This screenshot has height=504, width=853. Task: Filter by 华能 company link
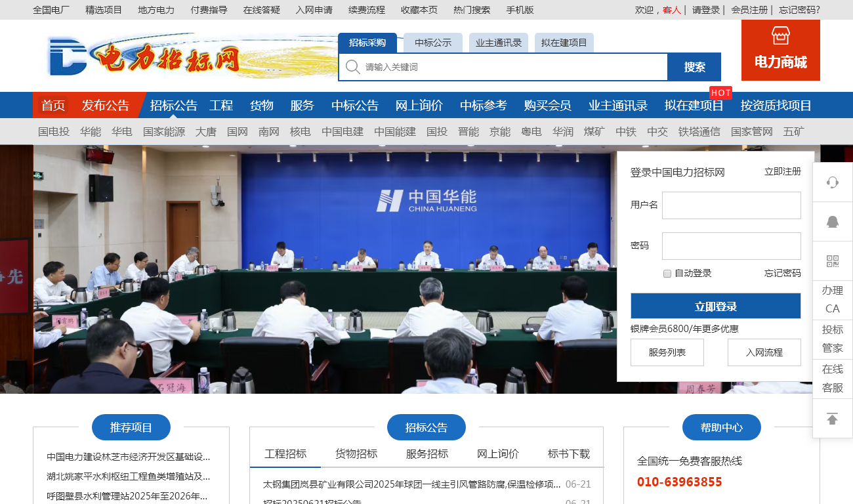click(91, 131)
